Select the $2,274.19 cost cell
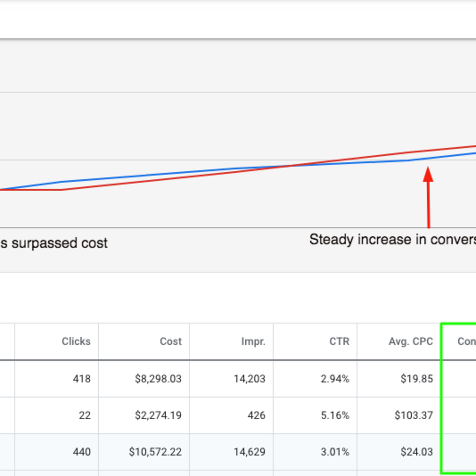476x476 pixels. pyautogui.click(x=144, y=415)
